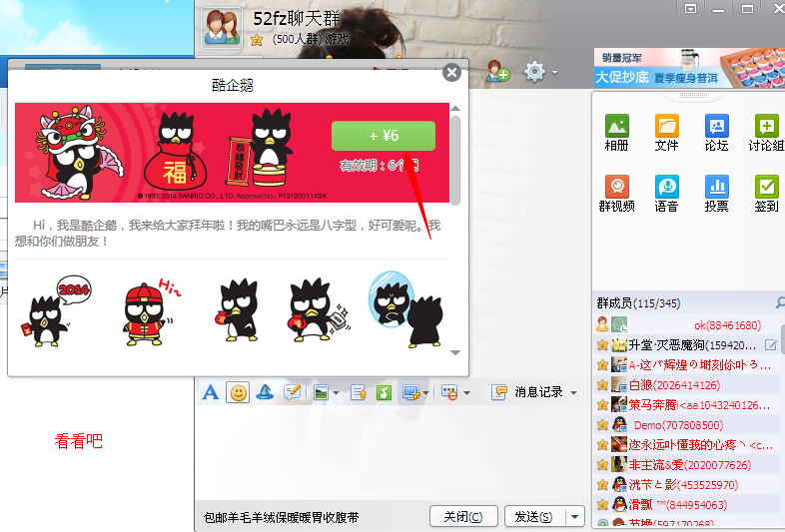This screenshot has height=532, width=785.
Task: Expand the settings gear dropdown arrow
Action: pos(554,73)
